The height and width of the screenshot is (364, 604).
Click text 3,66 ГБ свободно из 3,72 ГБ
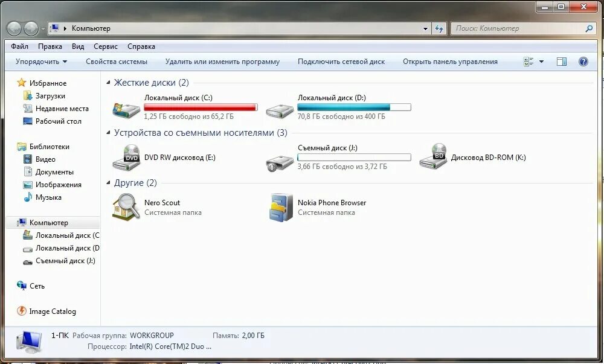tap(342, 167)
